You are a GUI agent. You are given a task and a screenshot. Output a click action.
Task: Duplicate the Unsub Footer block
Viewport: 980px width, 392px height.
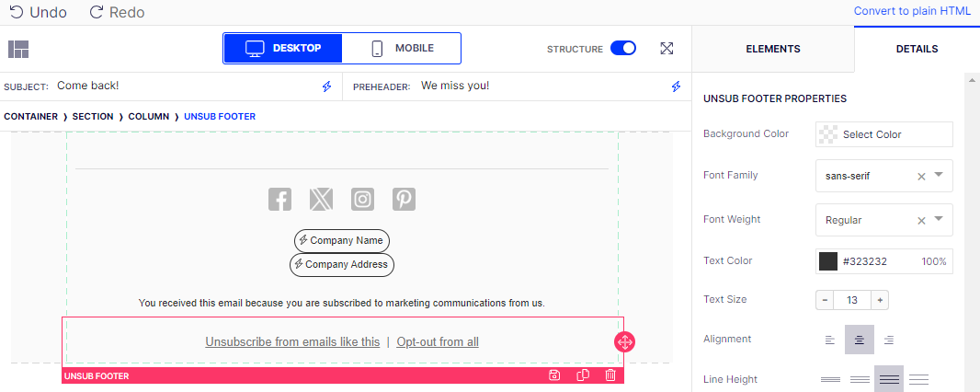582,375
